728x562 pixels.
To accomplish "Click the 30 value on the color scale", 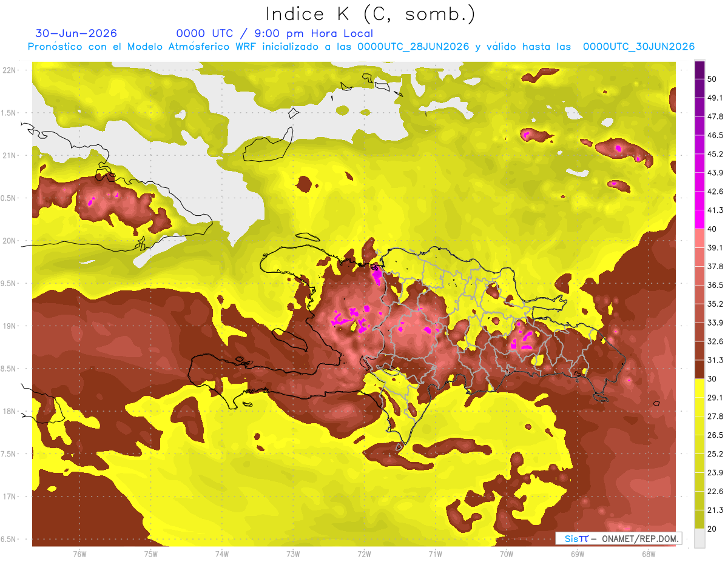I will tap(712, 379).
